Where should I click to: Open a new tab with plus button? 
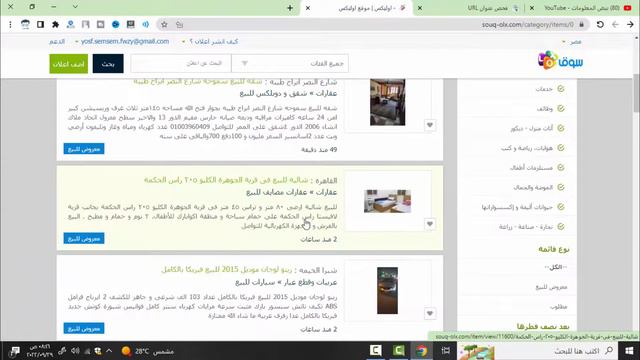point(290,8)
